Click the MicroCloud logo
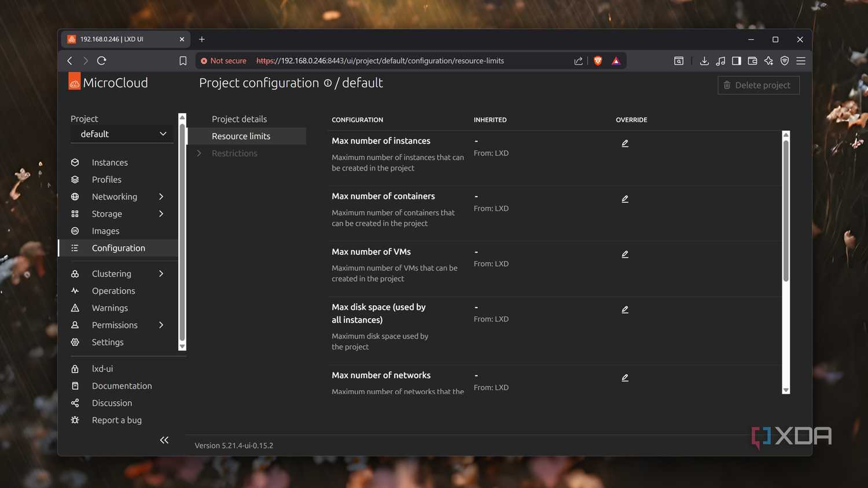The image size is (868, 488). pyautogui.click(x=108, y=82)
